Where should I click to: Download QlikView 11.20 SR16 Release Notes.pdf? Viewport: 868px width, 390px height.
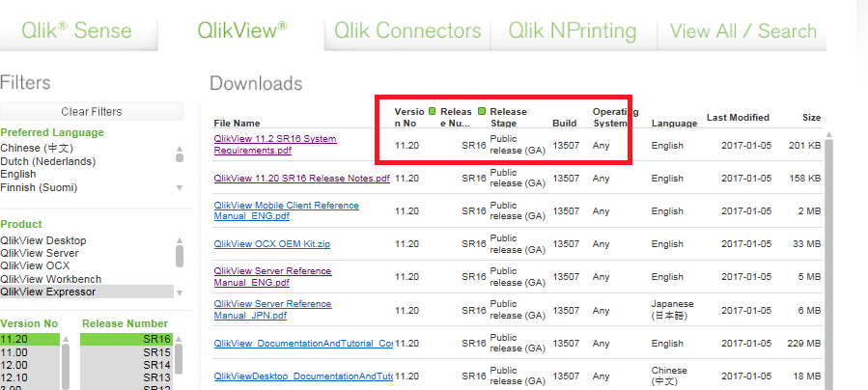301,179
